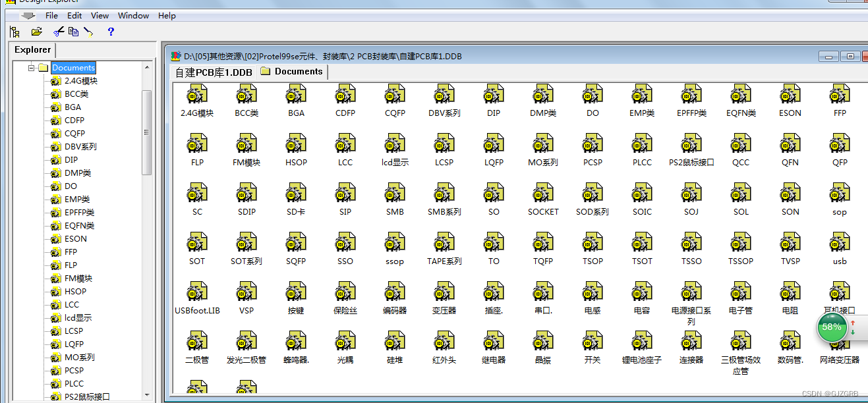Select MO系列 in the explorer tree
The width and height of the screenshot is (868, 403).
80,357
